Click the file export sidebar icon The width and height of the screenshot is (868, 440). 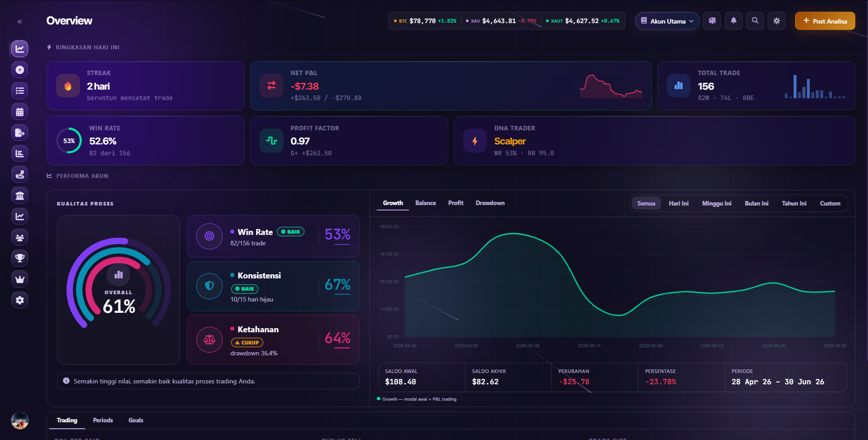coord(20,133)
